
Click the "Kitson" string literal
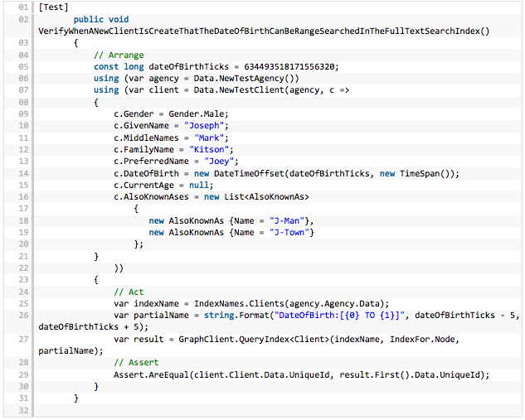209,149
